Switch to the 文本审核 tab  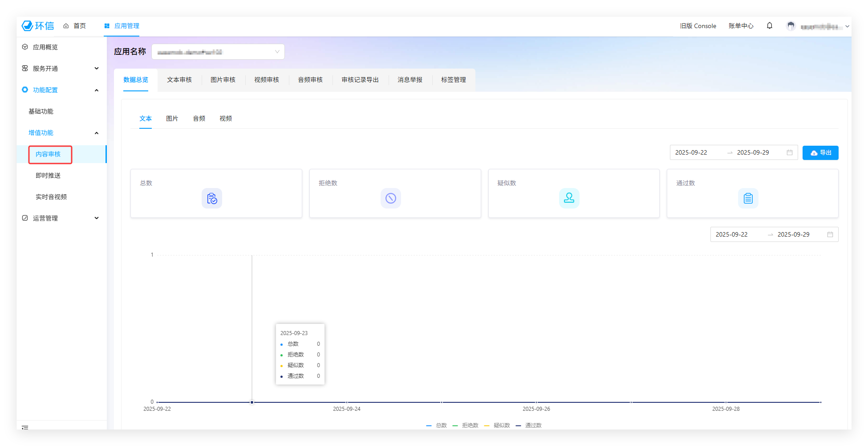pos(179,80)
